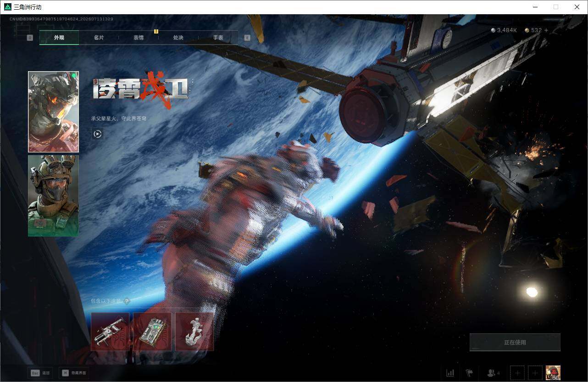588x382 pixels.
Task: Open the help icon beside 包含以下涂装
Action: [x=127, y=301]
